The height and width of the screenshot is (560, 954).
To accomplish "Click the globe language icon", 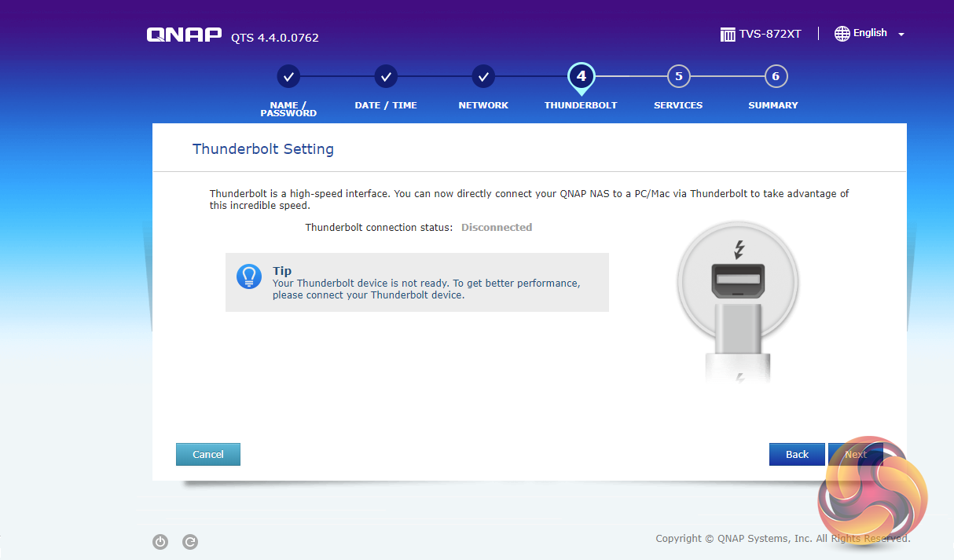I will tap(842, 33).
